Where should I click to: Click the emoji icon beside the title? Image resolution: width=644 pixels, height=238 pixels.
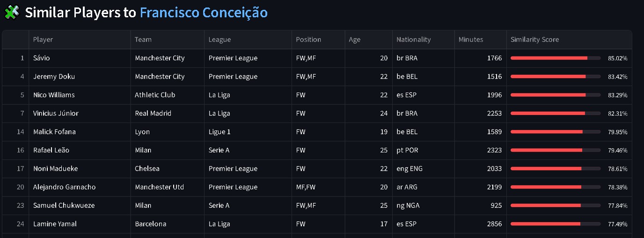[x=11, y=13]
